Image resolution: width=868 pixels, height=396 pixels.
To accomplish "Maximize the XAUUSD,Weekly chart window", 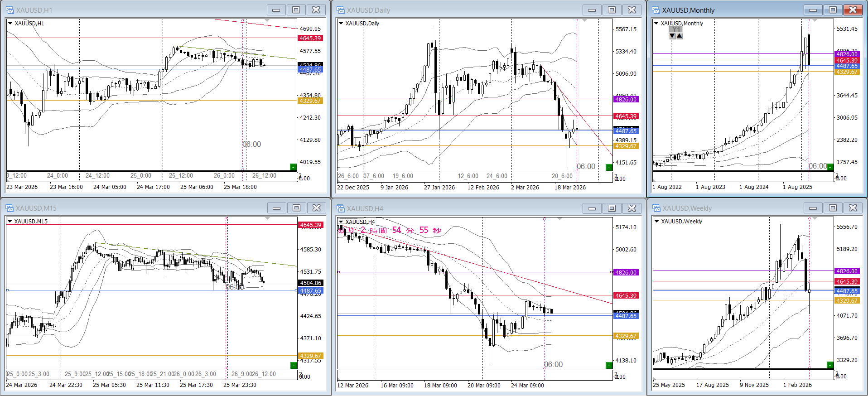I will pyautogui.click(x=833, y=208).
